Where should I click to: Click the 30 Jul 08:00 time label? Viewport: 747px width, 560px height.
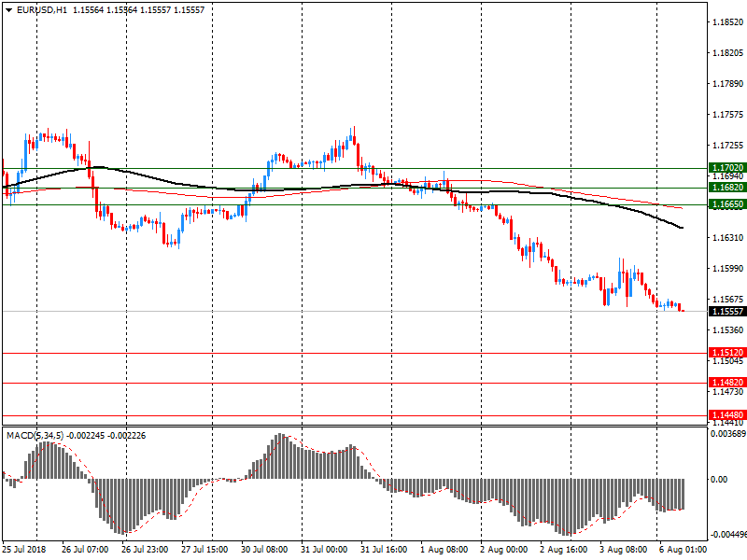pos(266,551)
